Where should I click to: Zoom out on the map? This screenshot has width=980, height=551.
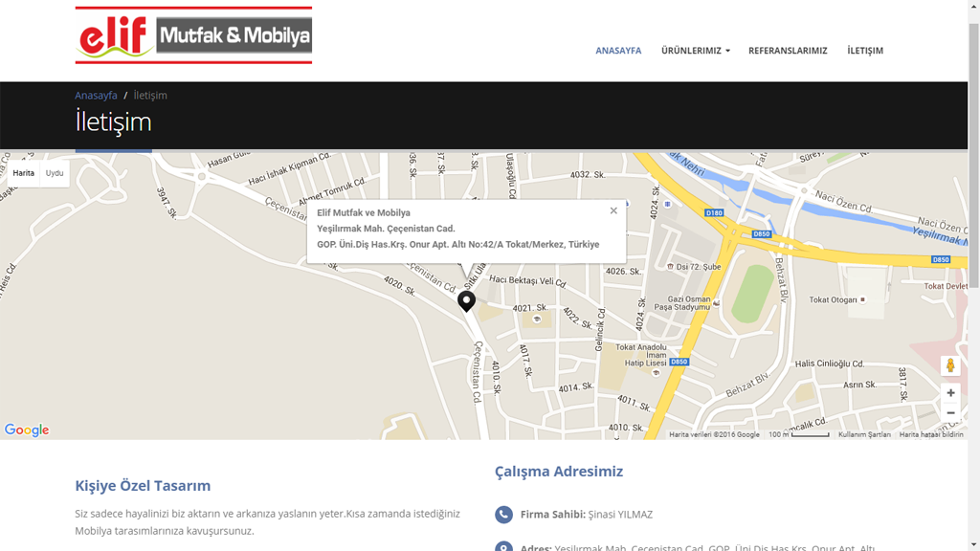(x=950, y=413)
